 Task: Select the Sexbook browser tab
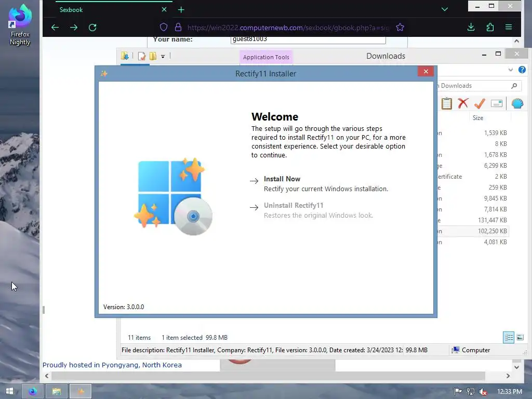tap(113, 9)
